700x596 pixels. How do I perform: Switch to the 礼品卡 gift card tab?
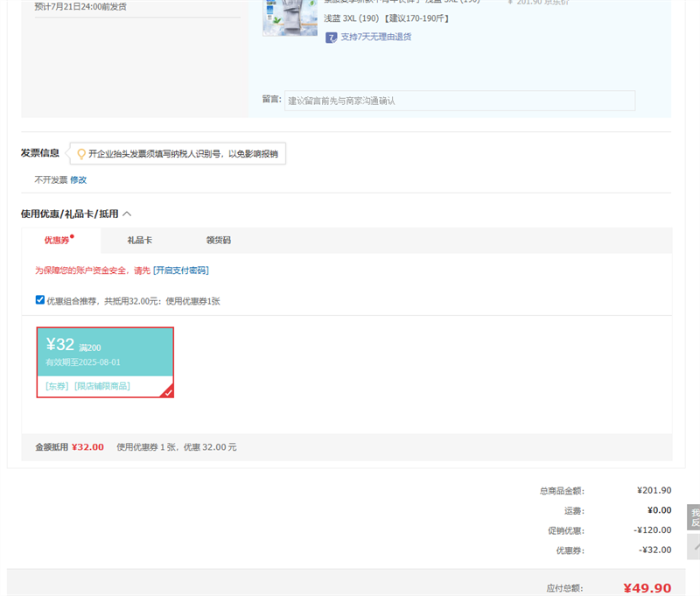coord(139,240)
